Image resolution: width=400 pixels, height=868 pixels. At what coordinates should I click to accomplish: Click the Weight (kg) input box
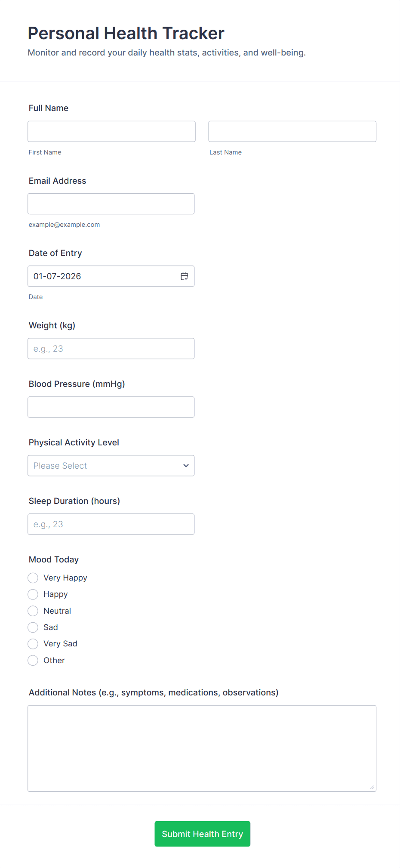(x=111, y=349)
